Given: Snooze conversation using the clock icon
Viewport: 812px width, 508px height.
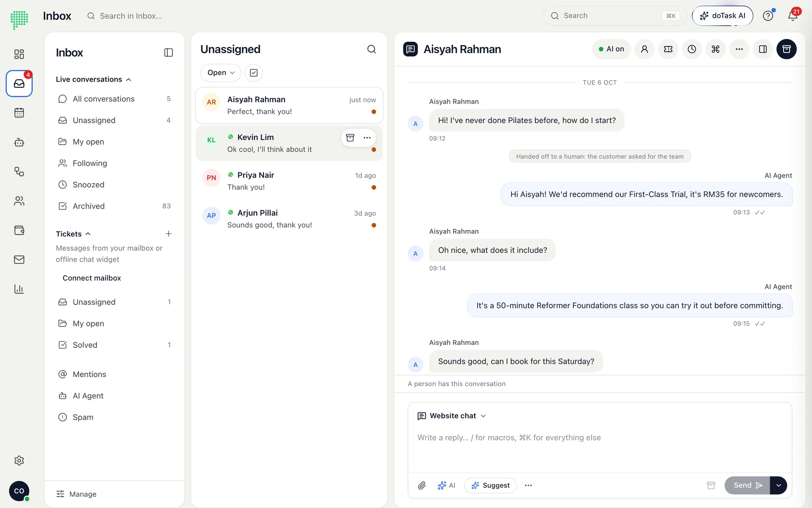Looking at the screenshot, I should click(x=692, y=49).
